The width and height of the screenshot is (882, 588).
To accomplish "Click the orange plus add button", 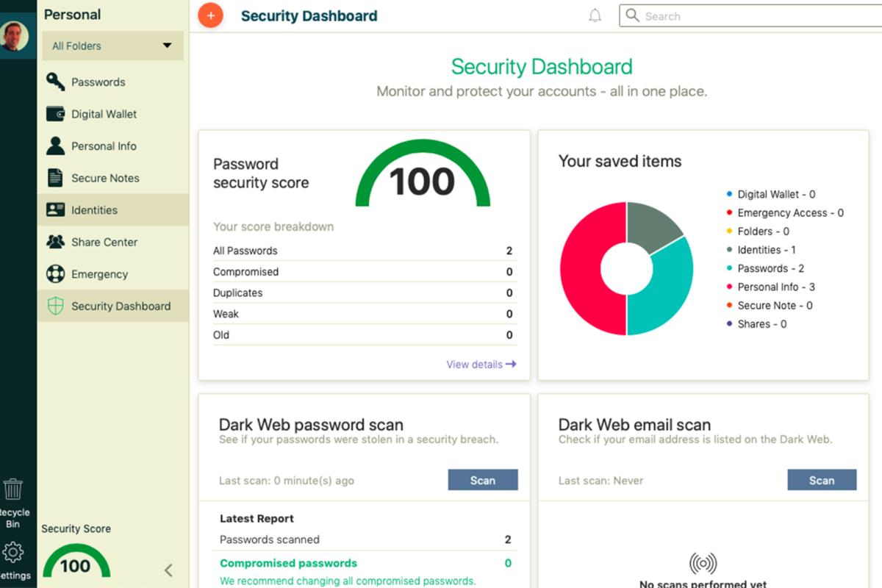I will [x=210, y=15].
